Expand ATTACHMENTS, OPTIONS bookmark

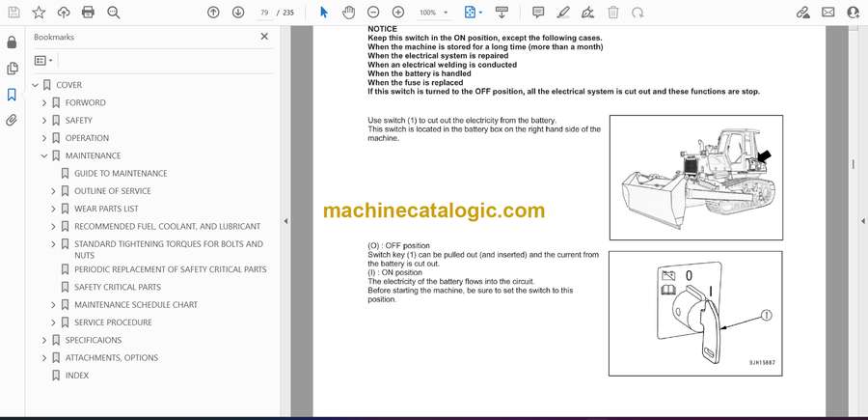click(x=44, y=358)
